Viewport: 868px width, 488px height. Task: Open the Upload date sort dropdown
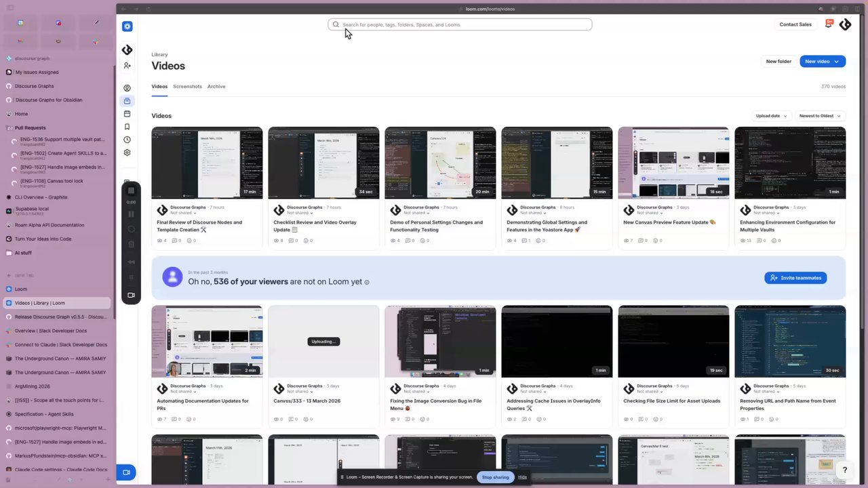click(771, 116)
